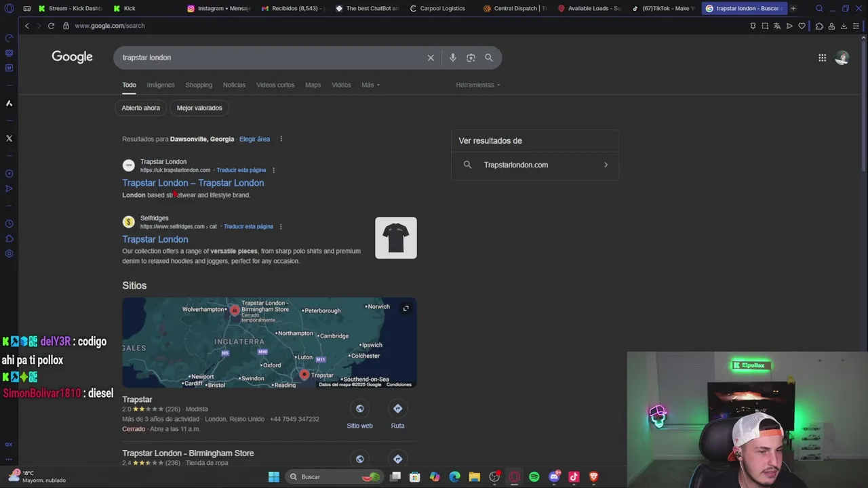Go back with the browser back arrow
The height and width of the screenshot is (488, 868).
27,26
